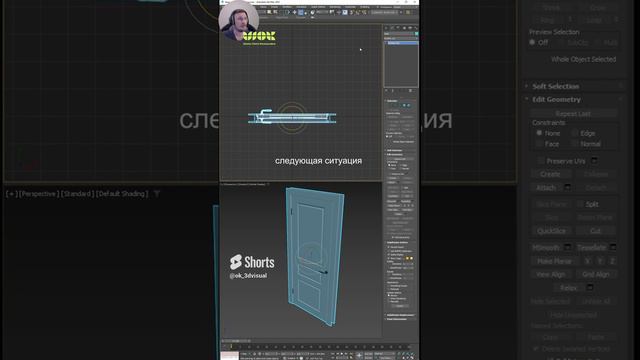The height and width of the screenshot is (360, 640).
Task: Open MSmooth settings box in enlarged background panel
Action: tap(567, 247)
